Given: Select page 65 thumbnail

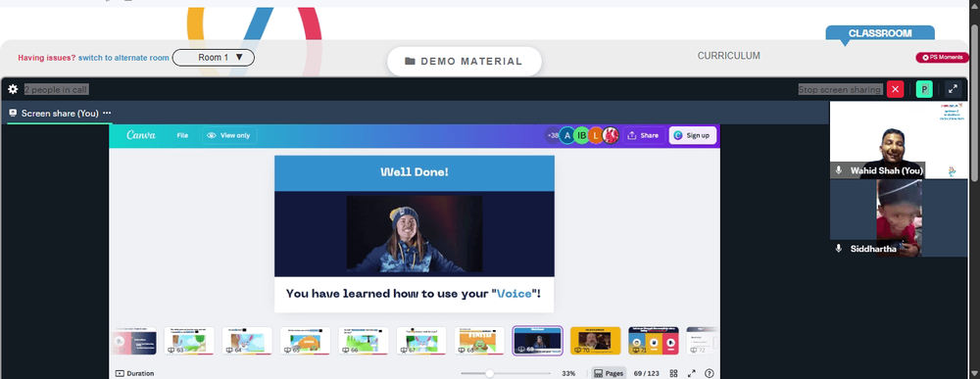Looking at the screenshot, I should (305, 341).
